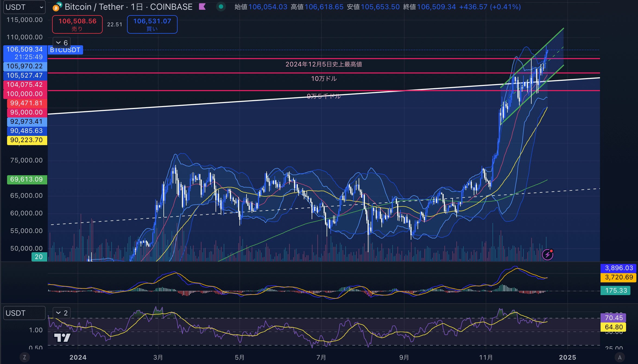Toggle the A auto scale button

click(x=620, y=357)
